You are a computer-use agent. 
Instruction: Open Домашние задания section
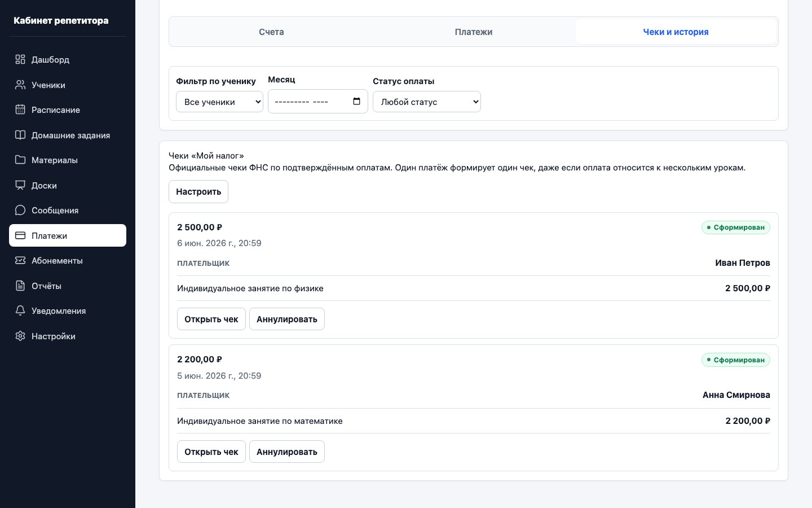68,135
